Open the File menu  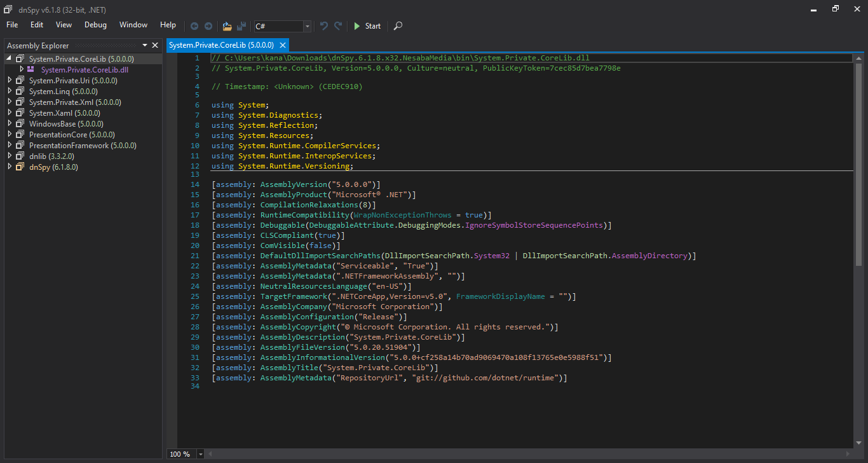12,25
